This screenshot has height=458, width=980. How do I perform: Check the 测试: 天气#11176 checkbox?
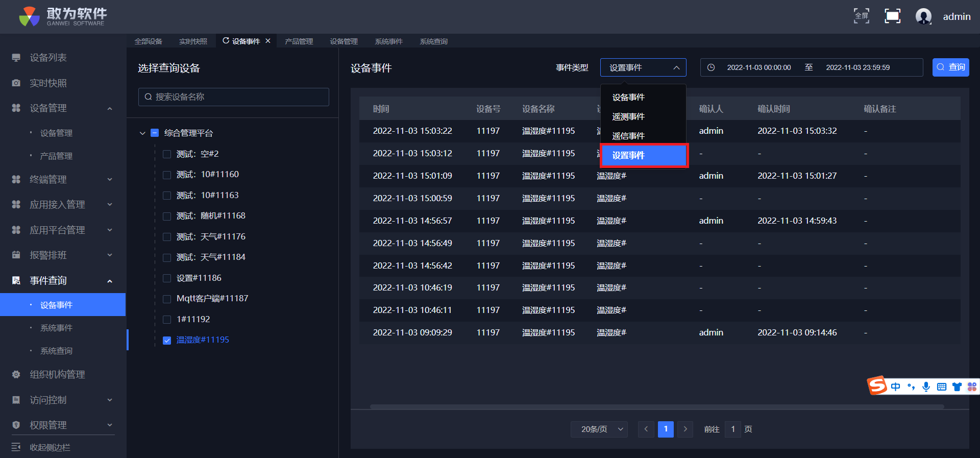click(x=167, y=237)
